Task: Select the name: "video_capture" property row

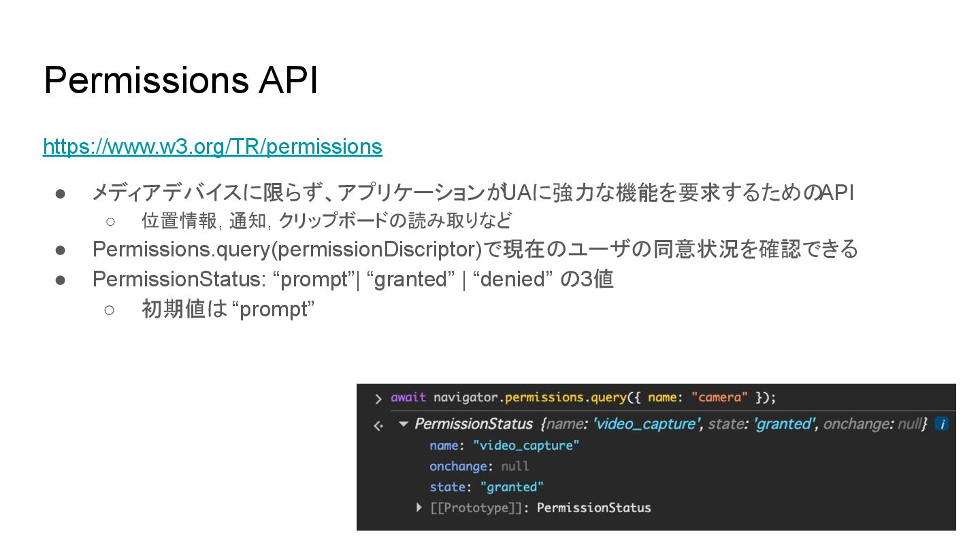Action: click(x=504, y=446)
